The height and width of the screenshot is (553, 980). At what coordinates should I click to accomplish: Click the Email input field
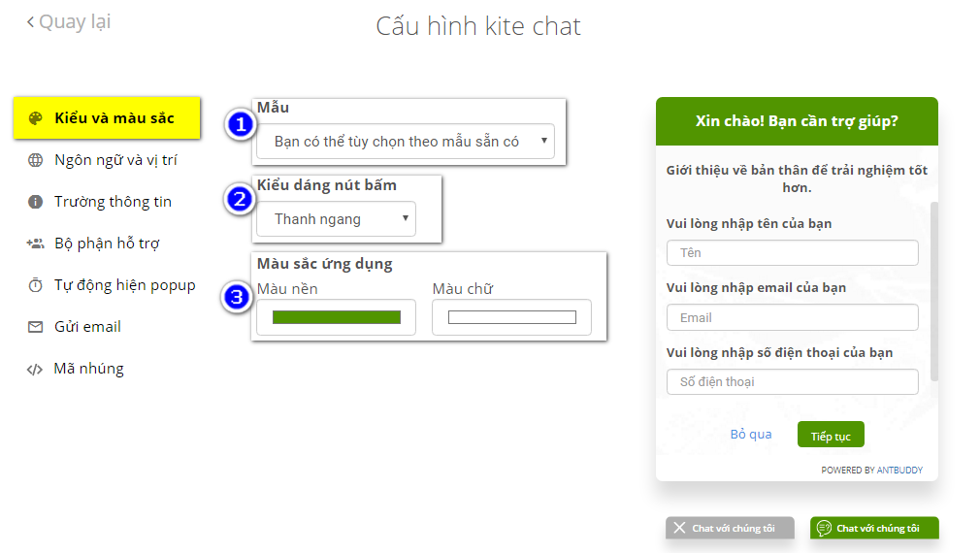(793, 317)
